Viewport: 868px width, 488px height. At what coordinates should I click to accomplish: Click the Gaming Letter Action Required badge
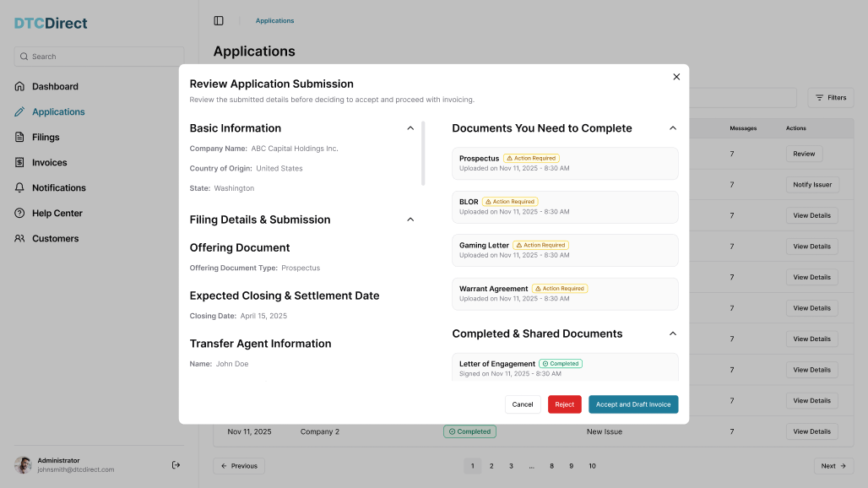pyautogui.click(x=541, y=245)
